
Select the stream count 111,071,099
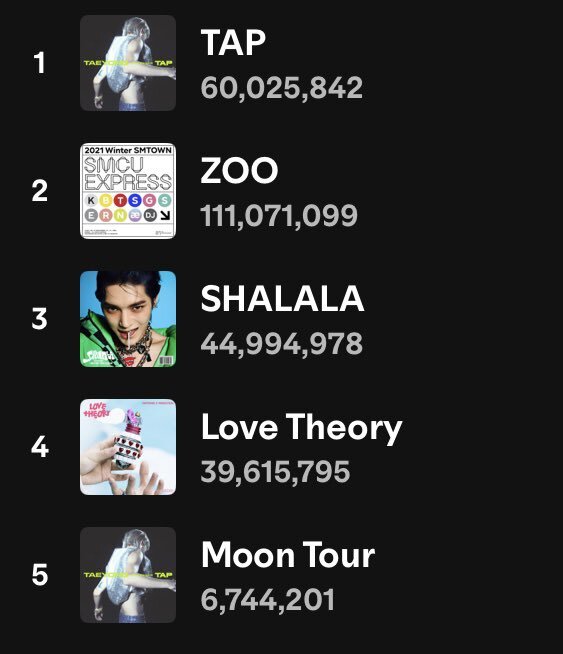(279, 216)
